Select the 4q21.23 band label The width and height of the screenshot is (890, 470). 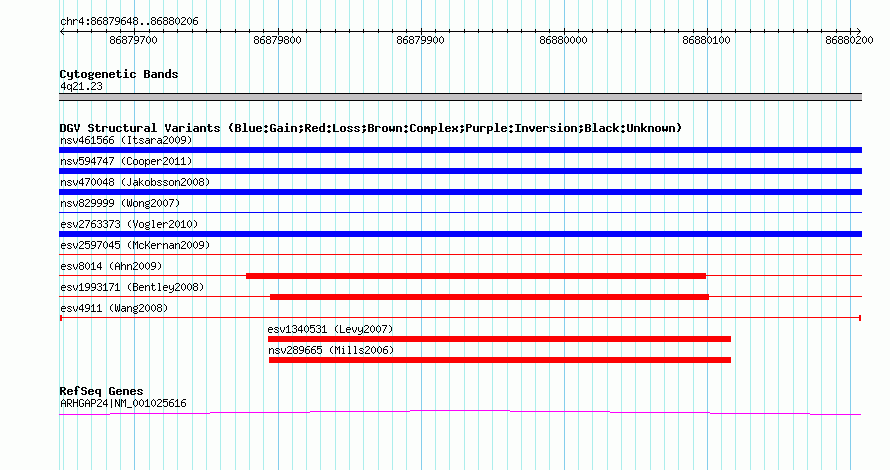click(x=81, y=86)
